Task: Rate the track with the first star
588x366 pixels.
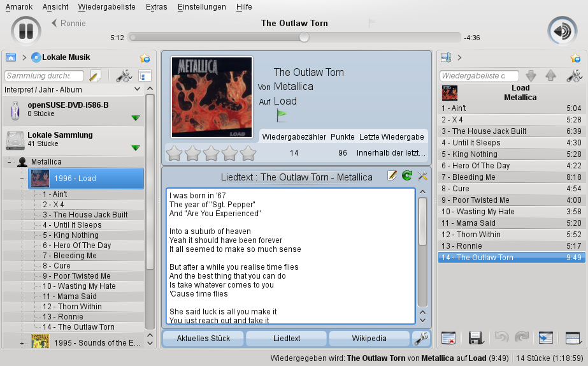Action: (174, 153)
